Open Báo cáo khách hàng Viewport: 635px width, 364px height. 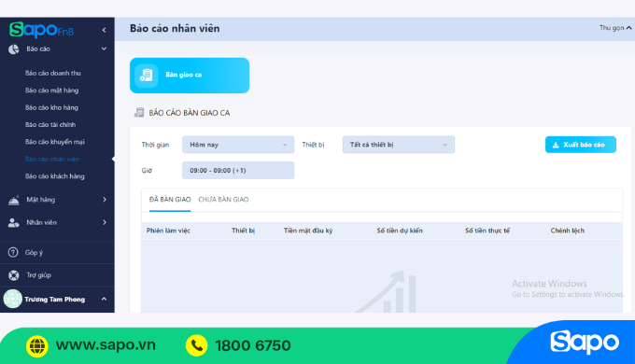tap(55, 176)
